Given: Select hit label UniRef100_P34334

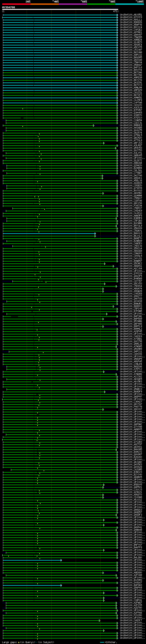Looking at the screenshot, I should (x=131, y=206).
